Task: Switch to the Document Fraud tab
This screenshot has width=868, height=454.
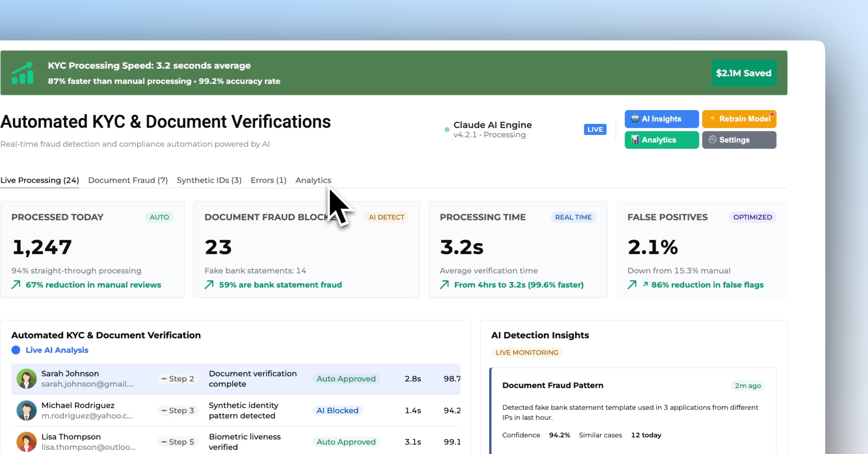Action: click(127, 180)
